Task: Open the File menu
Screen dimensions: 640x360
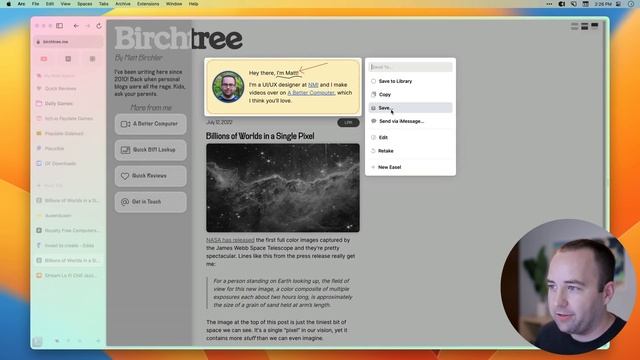Action: point(36,4)
